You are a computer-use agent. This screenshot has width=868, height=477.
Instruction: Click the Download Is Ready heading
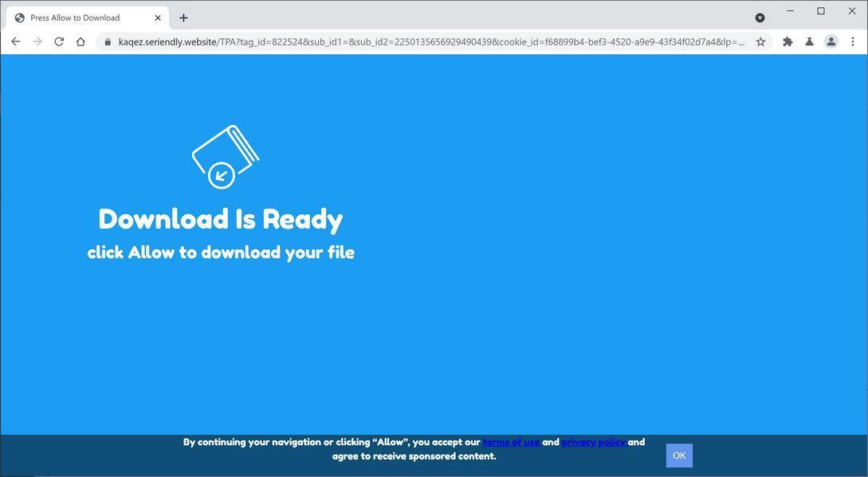(x=221, y=219)
